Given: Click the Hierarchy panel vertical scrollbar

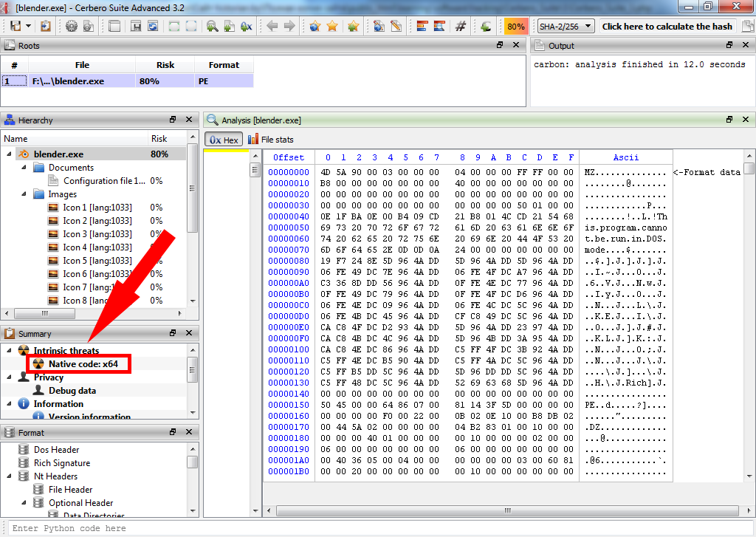Looking at the screenshot, I should [x=193, y=222].
